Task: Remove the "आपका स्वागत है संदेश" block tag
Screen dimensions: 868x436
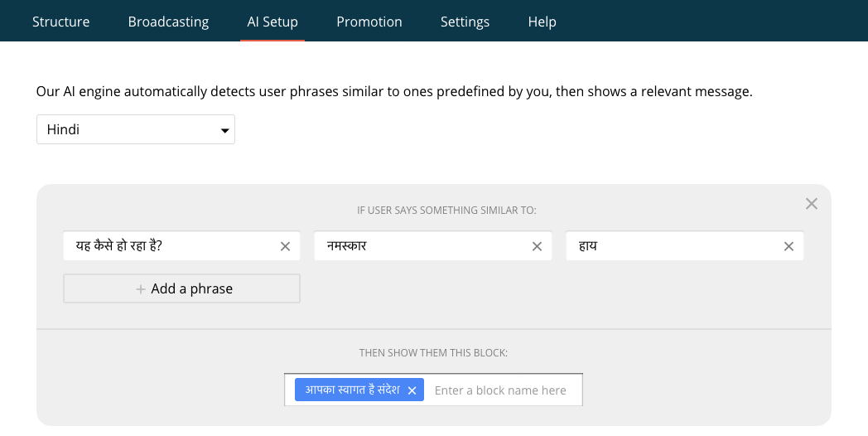Action: point(412,390)
